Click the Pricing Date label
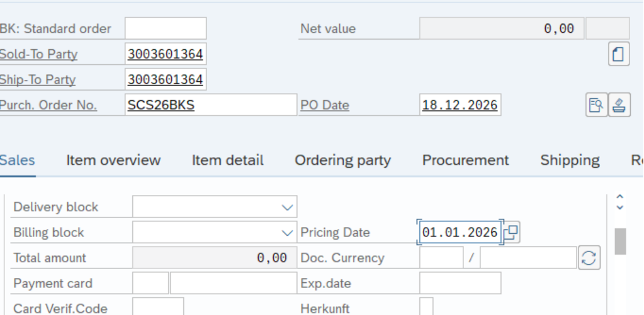 pos(335,233)
